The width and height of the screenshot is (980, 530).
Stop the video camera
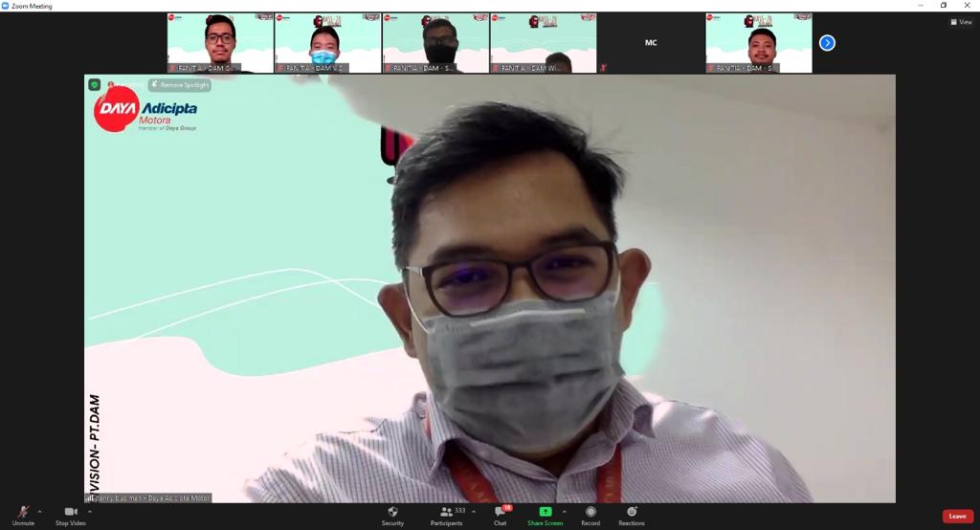(71, 516)
